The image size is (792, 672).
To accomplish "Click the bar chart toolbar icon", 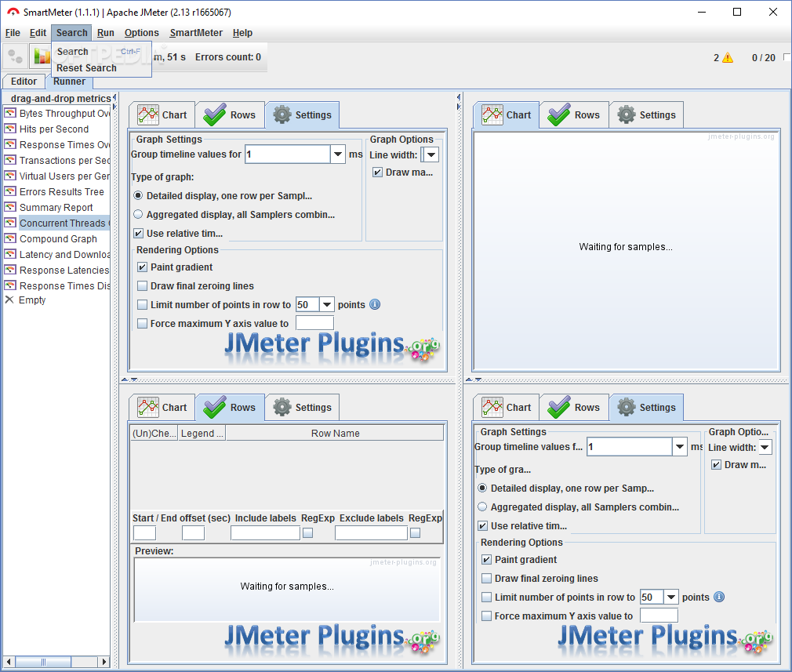I will pos(41,56).
